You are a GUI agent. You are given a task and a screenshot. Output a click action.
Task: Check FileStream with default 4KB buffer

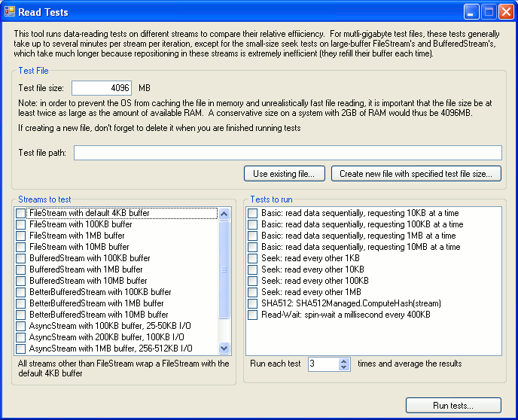point(21,213)
